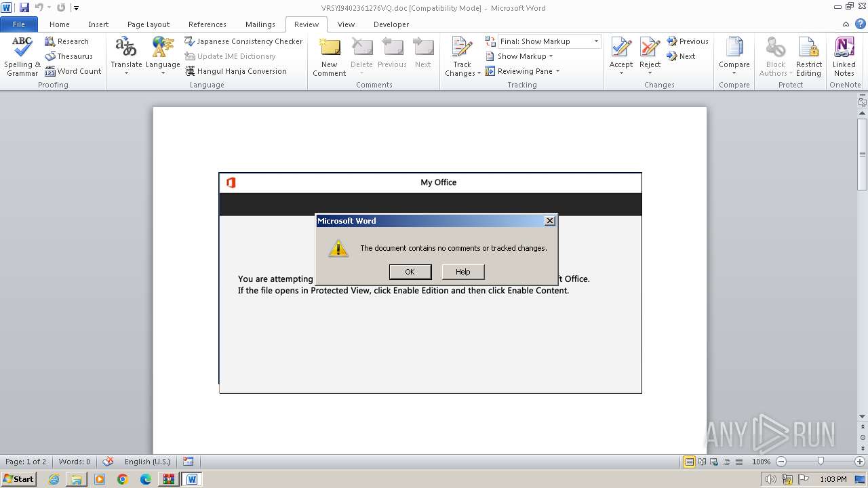This screenshot has height=488, width=868.
Task: Undo from the Quick Access Toolbar
Action: point(39,7)
